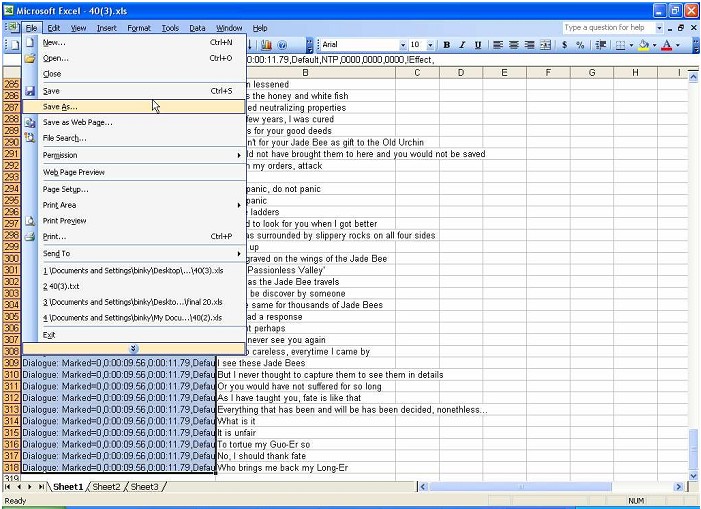This screenshot has width=701, height=509.
Task: Click previous sheet tab navigation arrow
Action: [x=19, y=486]
